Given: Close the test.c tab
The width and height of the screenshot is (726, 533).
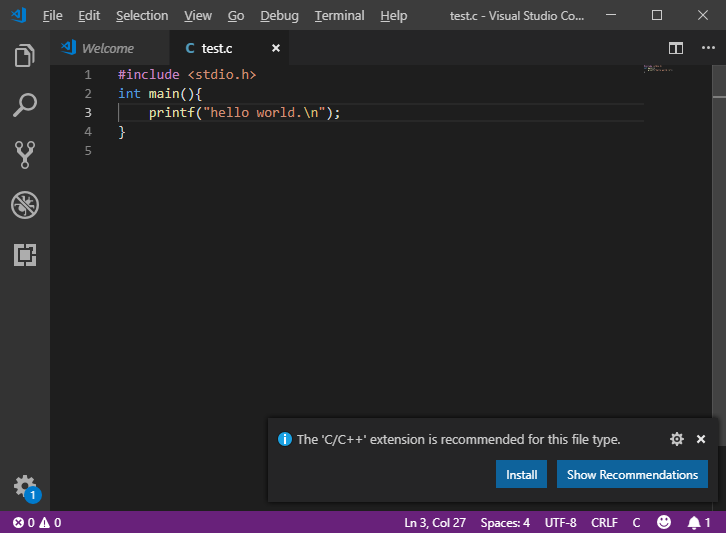Looking at the screenshot, I should [x=275, y=48].
